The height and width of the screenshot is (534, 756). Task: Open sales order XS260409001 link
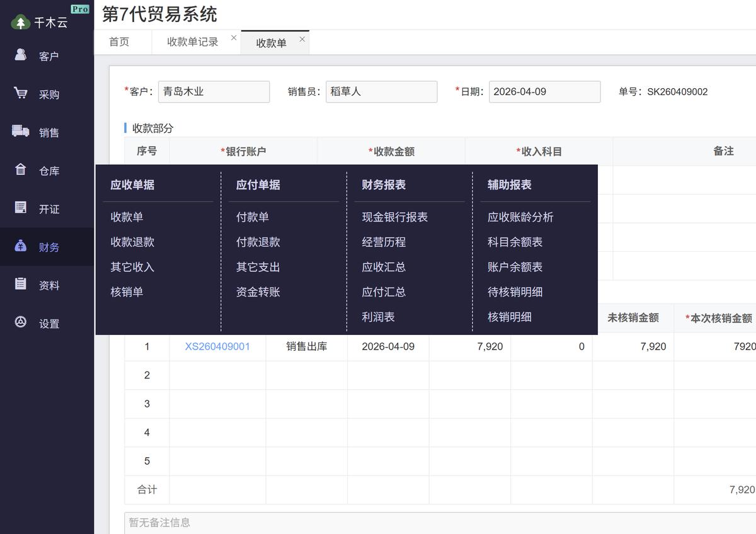[x=217, y=346]
